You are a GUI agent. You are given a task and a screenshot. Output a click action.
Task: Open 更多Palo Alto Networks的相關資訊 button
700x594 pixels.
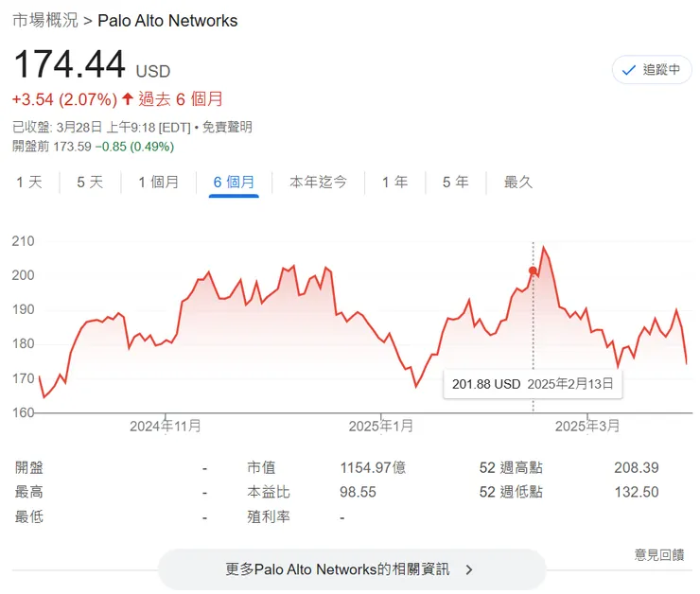(352, 569)
